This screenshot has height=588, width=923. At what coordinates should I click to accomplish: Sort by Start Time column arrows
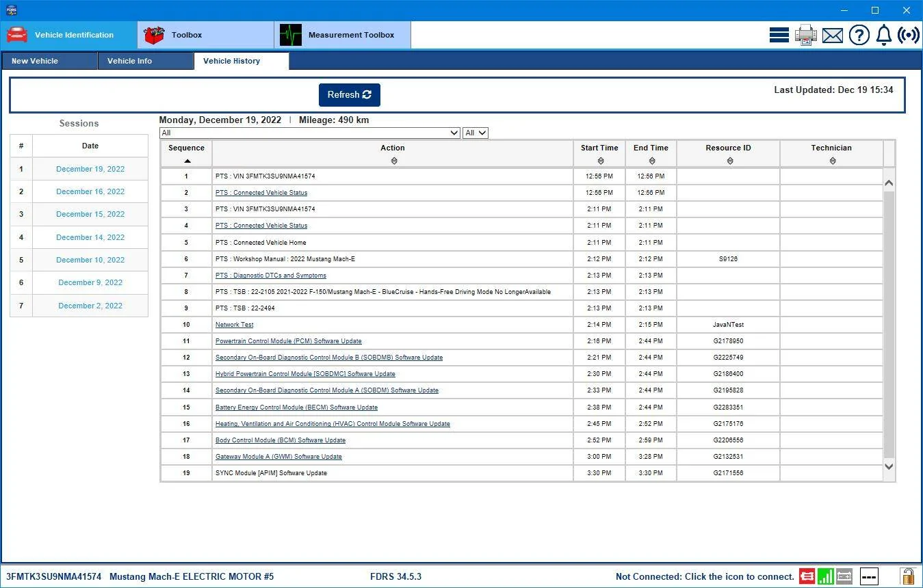pos(600,161)
